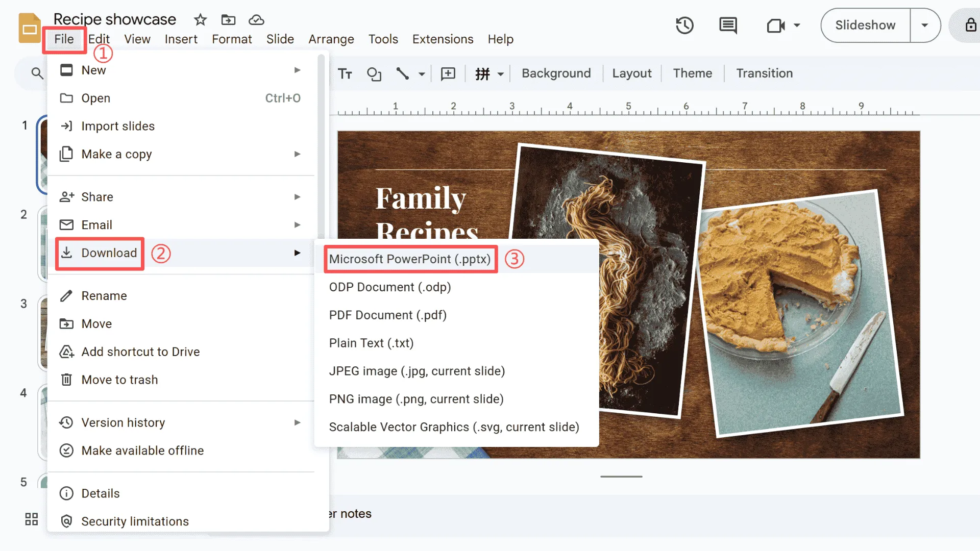Image resolution: width=980 pixels, height=551 pixels.
Task: Download as ODP Document (.odp)
Action: click(456, 287)
